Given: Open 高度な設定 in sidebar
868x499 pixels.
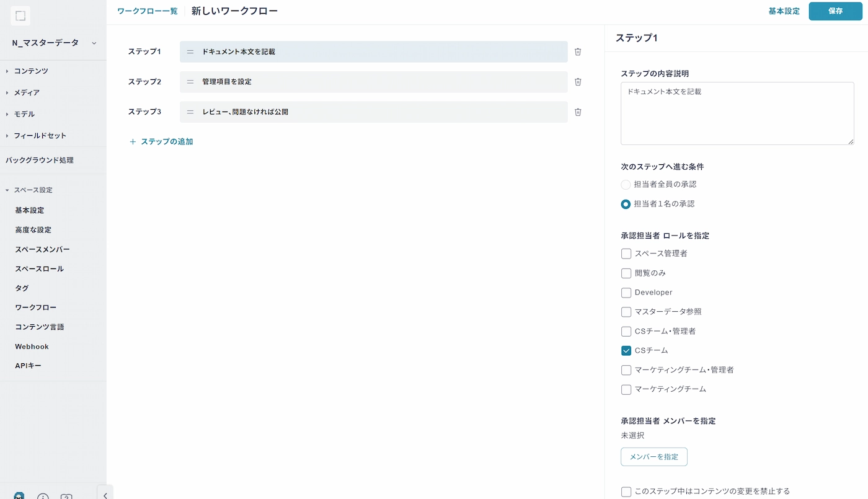Looking at the screenshot, I should [x=33, y=230].
